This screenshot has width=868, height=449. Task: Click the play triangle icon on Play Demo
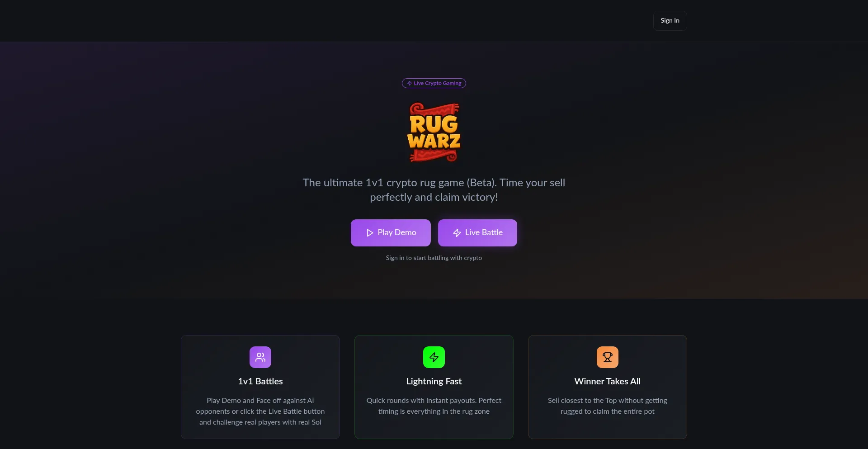pos(370,233)
